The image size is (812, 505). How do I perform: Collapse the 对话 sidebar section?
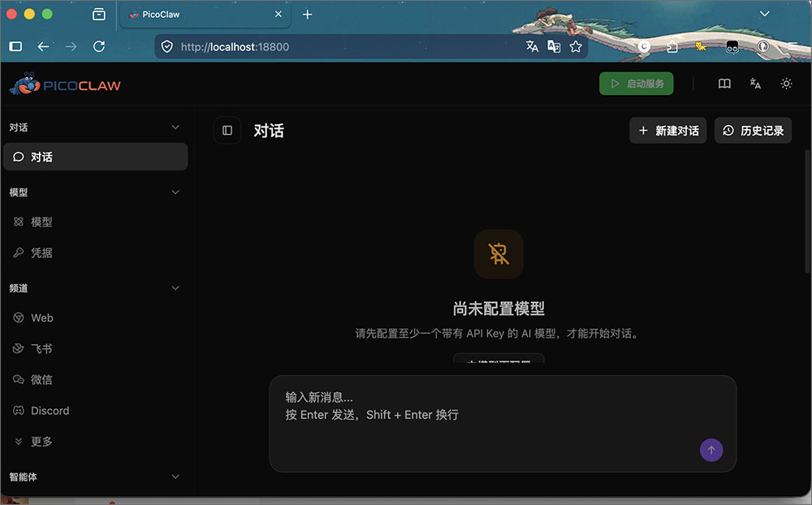175,127
